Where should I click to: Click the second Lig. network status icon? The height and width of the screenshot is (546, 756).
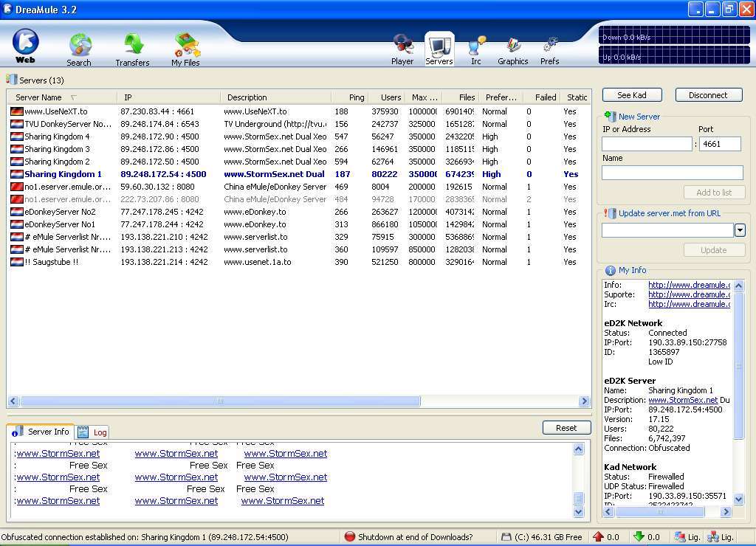712,536
